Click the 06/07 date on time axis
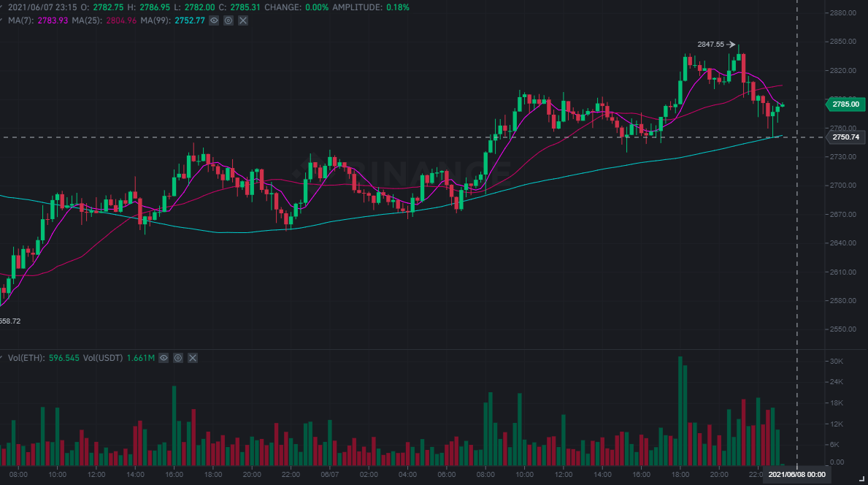This screenshot has width=868, height=485. 330,475
